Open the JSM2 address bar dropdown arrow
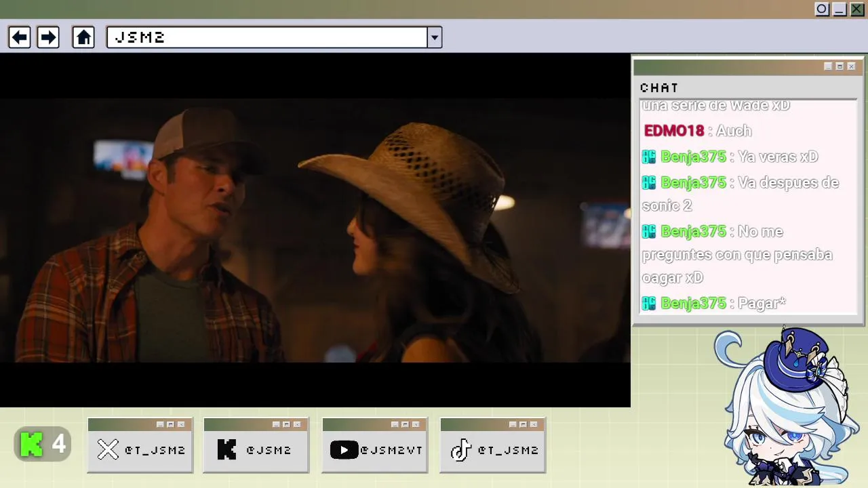This screenshot has height=488, width=868. [435, 37]
